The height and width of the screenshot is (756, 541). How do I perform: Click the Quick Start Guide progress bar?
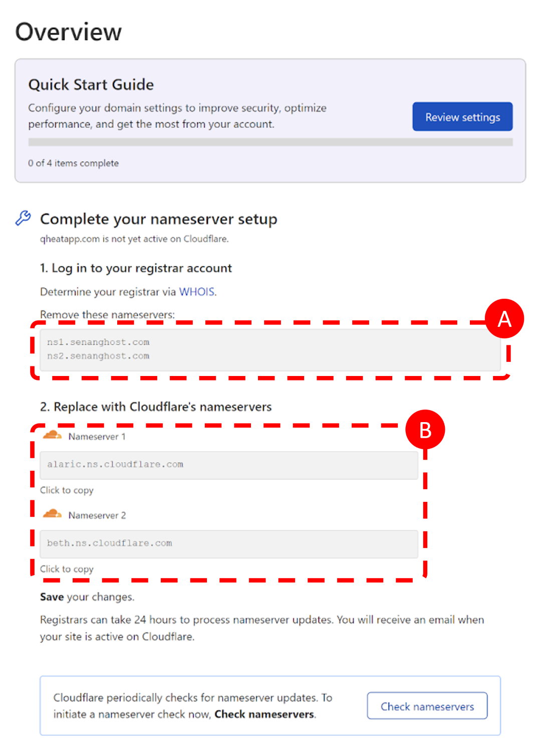(x=270, y=142)
